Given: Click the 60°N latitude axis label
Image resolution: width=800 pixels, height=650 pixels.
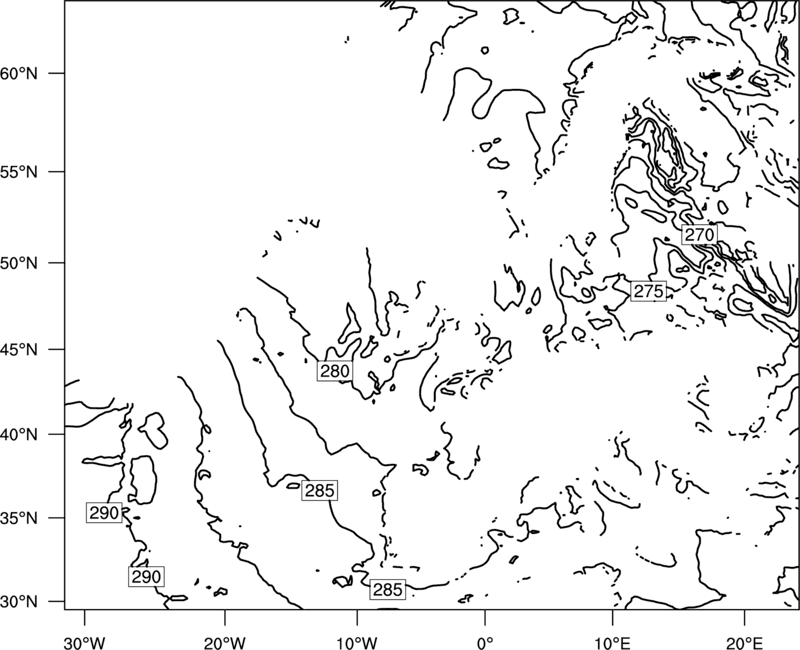Looking at the screenshot, I should coord(19,73).
